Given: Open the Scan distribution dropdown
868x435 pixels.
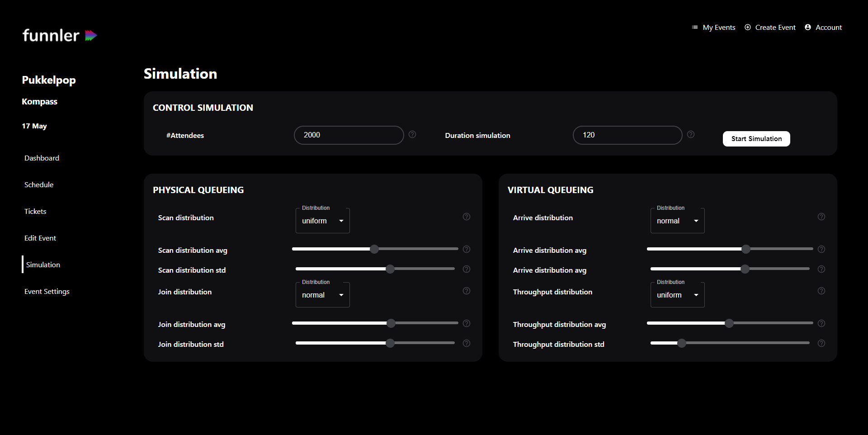Looking at the screenshot, I should 322,221.
